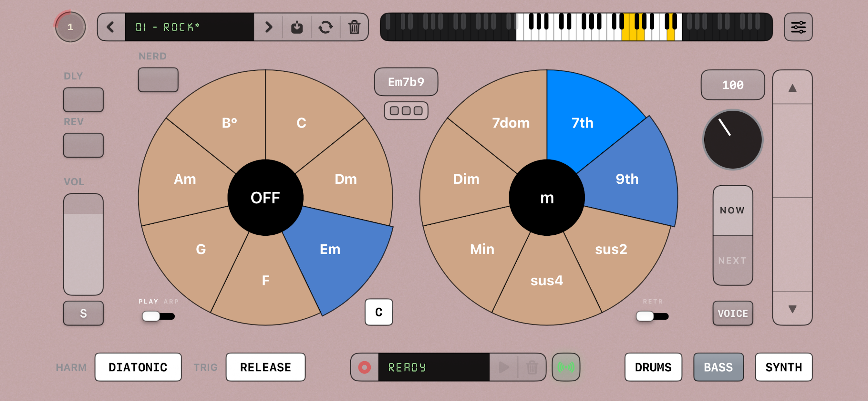868x401 pixels.
Task: Select the C chord wedge
Action: [x=301, y=123]
